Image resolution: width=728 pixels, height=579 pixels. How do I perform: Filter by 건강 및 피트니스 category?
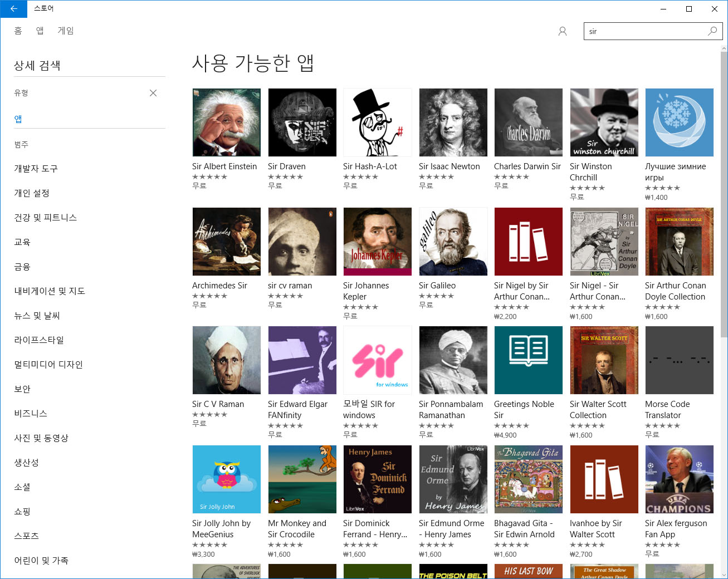click(x=45, y=218)
